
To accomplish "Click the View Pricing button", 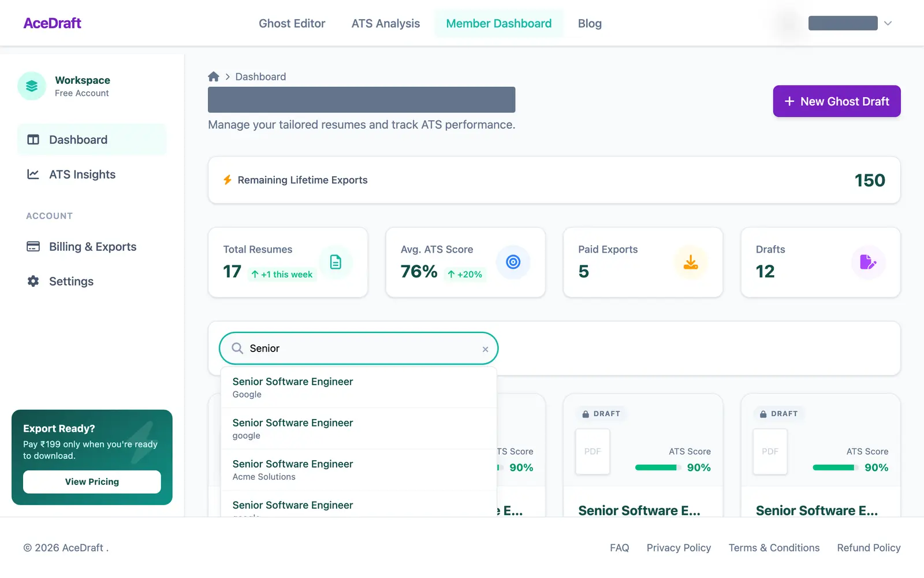I will point(92,482).
